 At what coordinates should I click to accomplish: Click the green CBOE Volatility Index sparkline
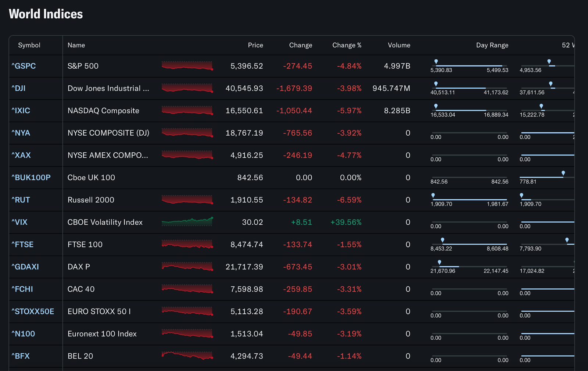[187, 222]
